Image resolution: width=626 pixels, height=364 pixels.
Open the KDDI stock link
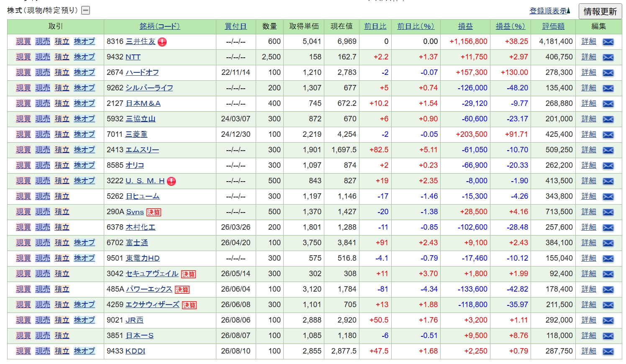[136, 351]
